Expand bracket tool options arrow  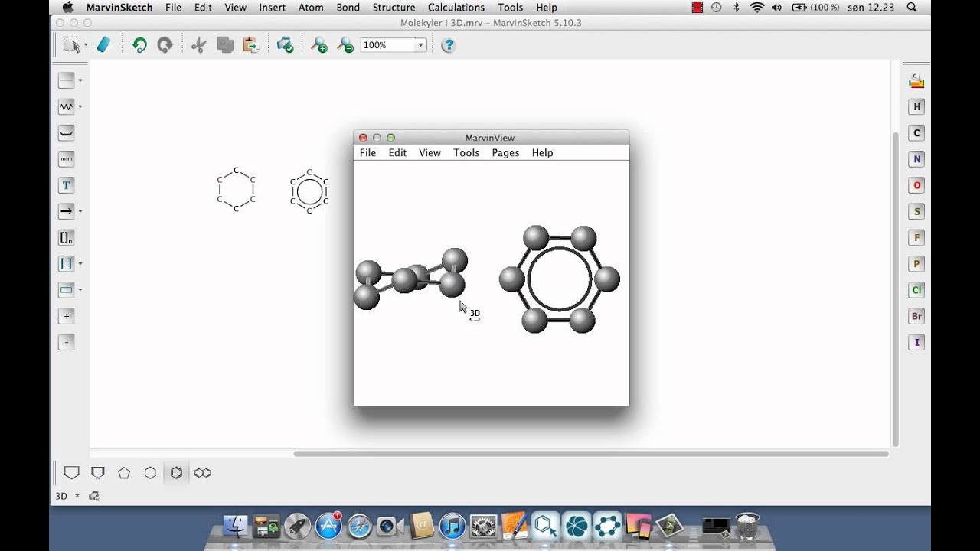click(x=80, y=263)
